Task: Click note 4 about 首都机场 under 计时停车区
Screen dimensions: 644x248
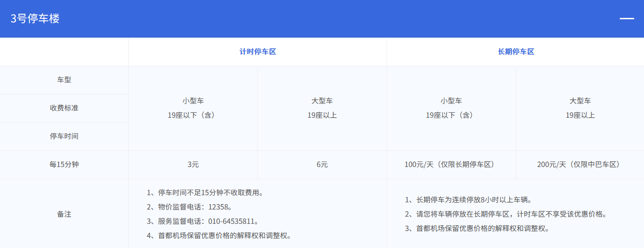Action: point(219,235)
